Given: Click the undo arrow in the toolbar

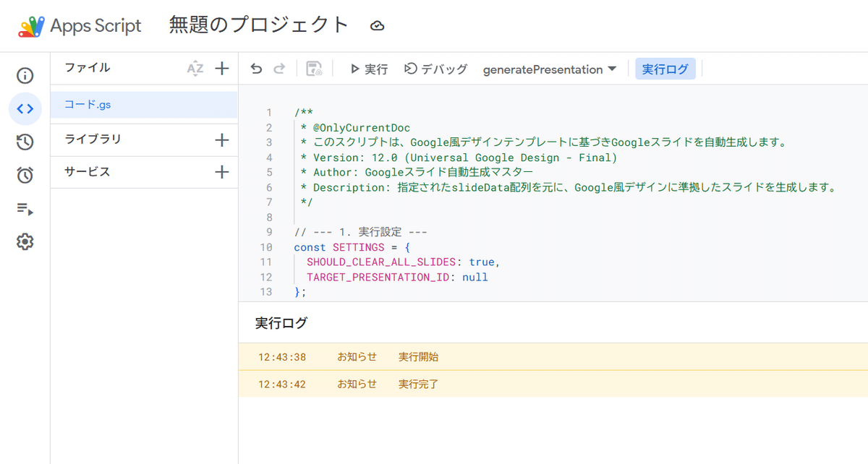Looking at the screenshot, I should pyautogui.click(x=256, y=69).
